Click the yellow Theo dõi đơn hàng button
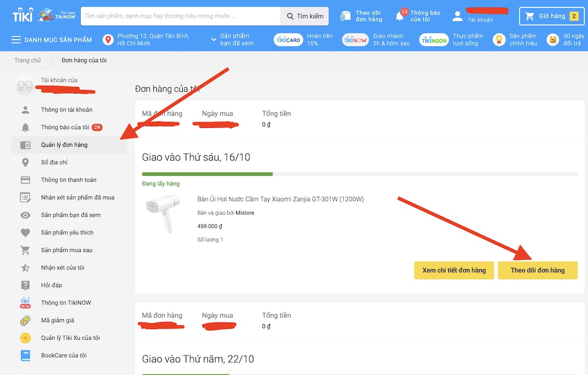The width and height of the screenshot is (588, 375). 538,270
